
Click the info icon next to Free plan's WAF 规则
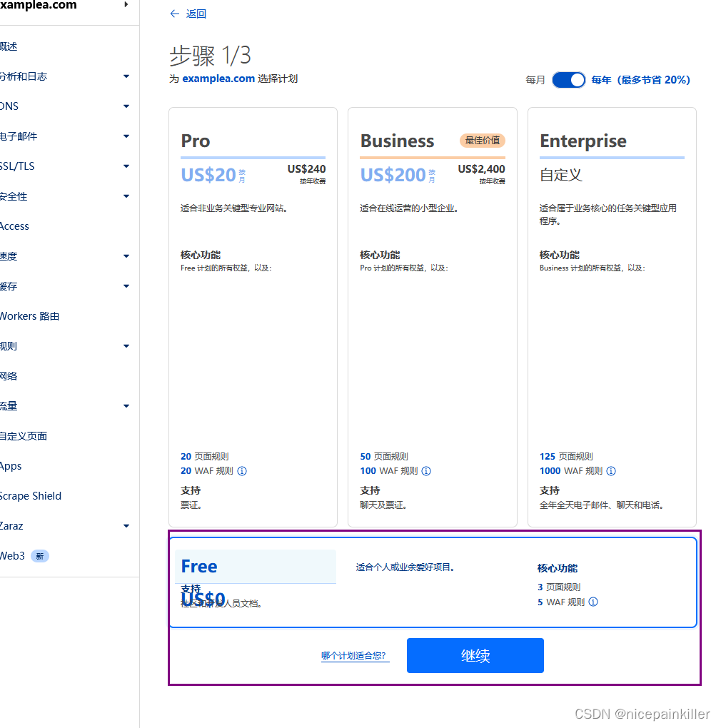[593, 602]
